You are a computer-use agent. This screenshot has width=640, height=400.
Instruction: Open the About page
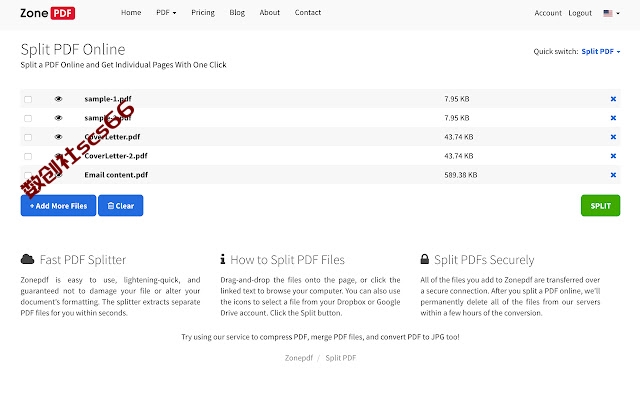pyautogui.click(x=270, y=13)
